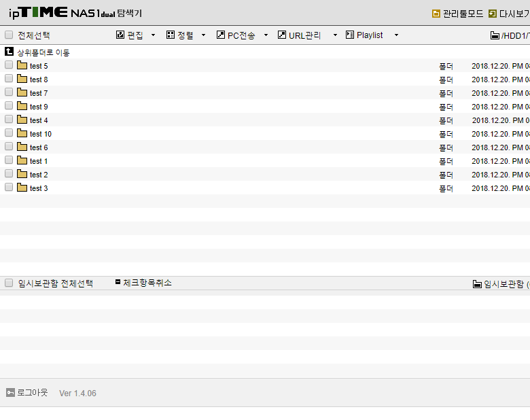Open the 정렬 menu label

(x=185, y=35)
